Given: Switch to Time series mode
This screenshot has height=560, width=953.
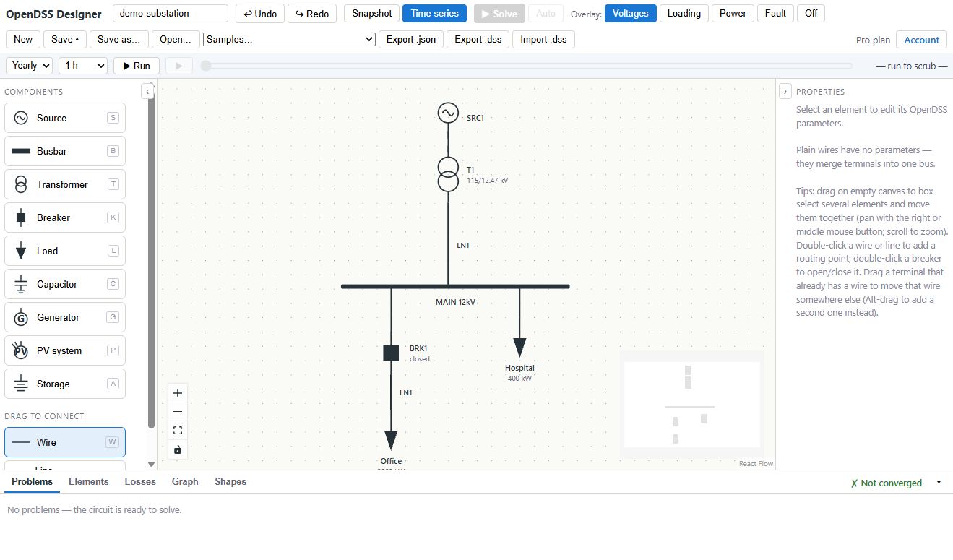Looking at the screenshot, I should click(434, 14).
